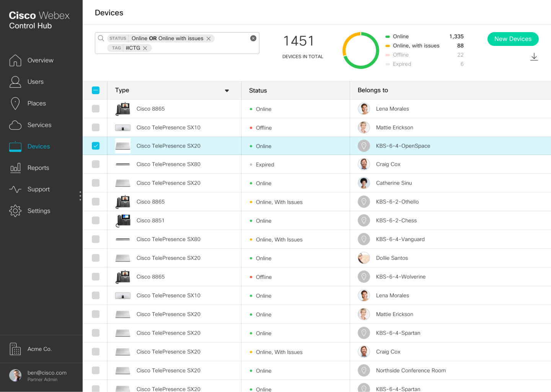The height and width of the screenshot is (392, 551).
Task: Click Northside Conference Room place icon
Action: click(364, 370)
